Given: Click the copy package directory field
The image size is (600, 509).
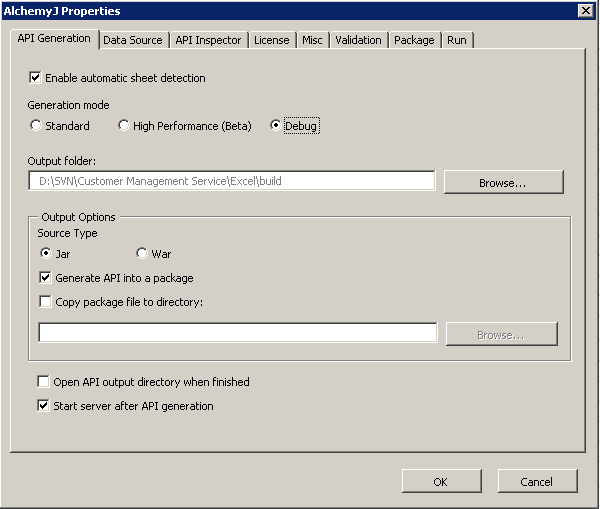Looking at the screenshot, I should 238,333.
